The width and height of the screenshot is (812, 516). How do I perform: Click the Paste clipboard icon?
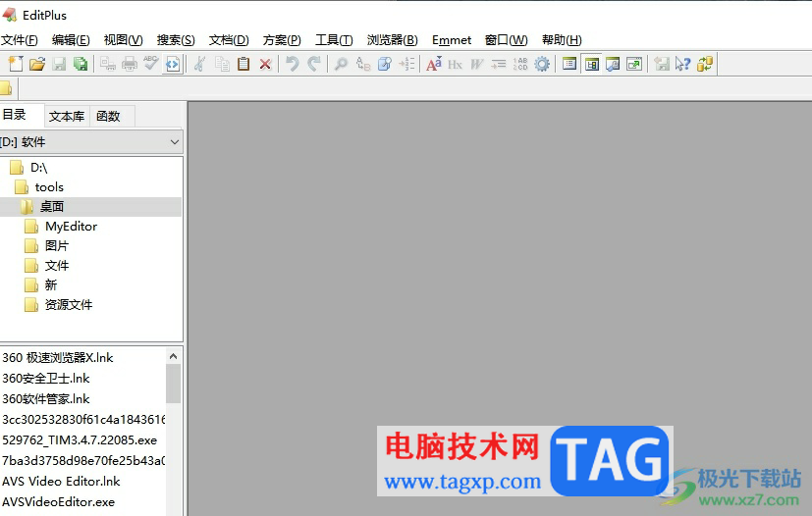tap(244, 64)
